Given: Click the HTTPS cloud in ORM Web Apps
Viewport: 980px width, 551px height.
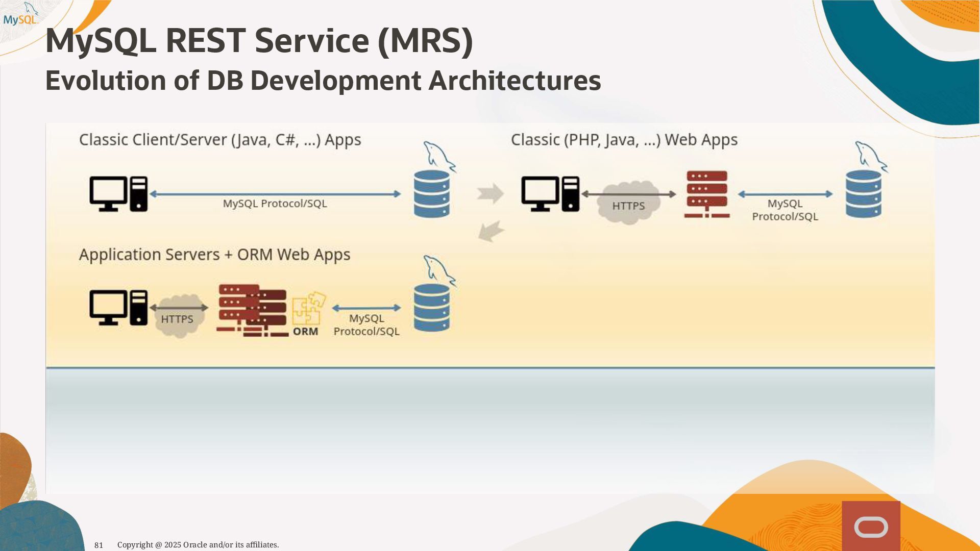Looking at the screenshot, I should click(x=178, y=316).
